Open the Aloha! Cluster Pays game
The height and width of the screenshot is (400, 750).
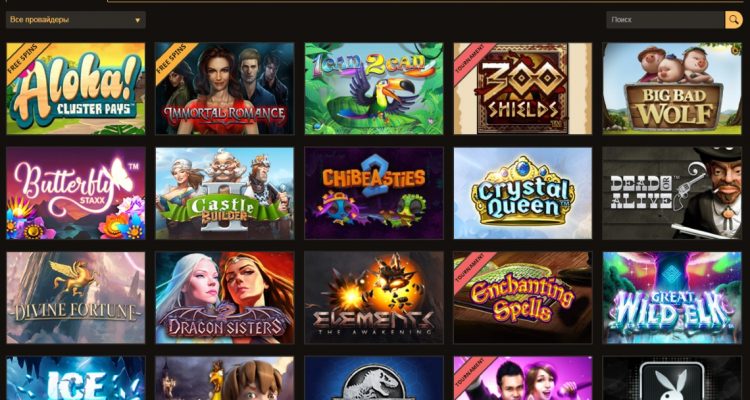(x=76, y=89)
